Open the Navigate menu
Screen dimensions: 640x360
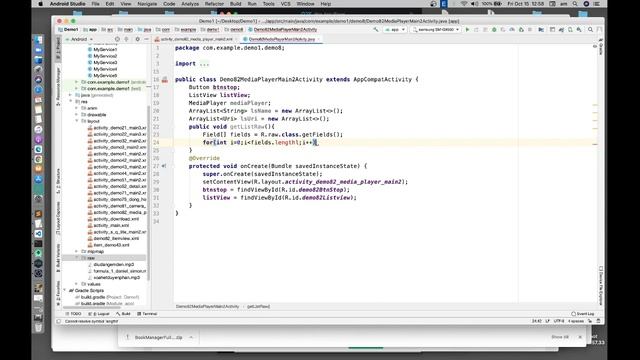click(x=147, y=4)
